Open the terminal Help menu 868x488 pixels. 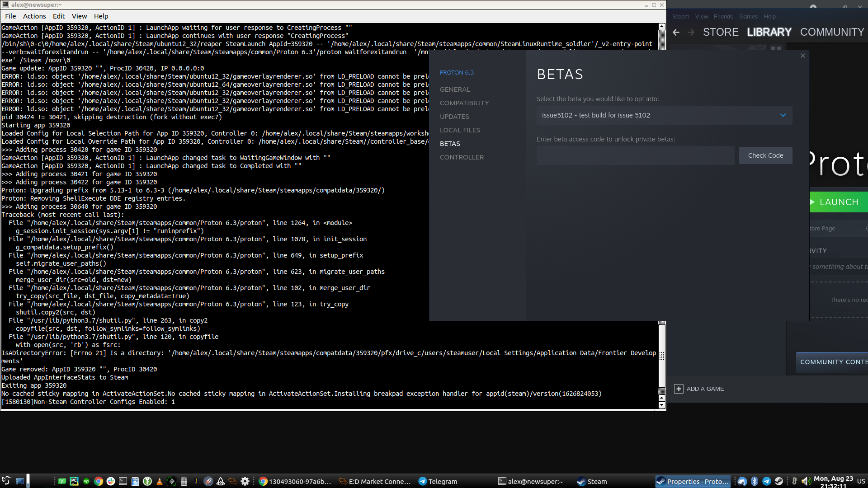[x=101, y=16]
